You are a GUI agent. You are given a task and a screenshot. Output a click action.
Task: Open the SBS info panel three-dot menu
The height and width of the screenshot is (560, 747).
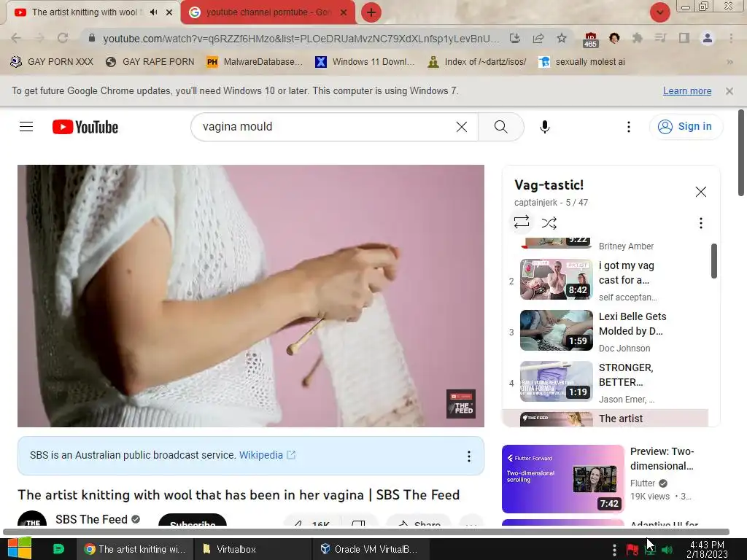[469, 456]
